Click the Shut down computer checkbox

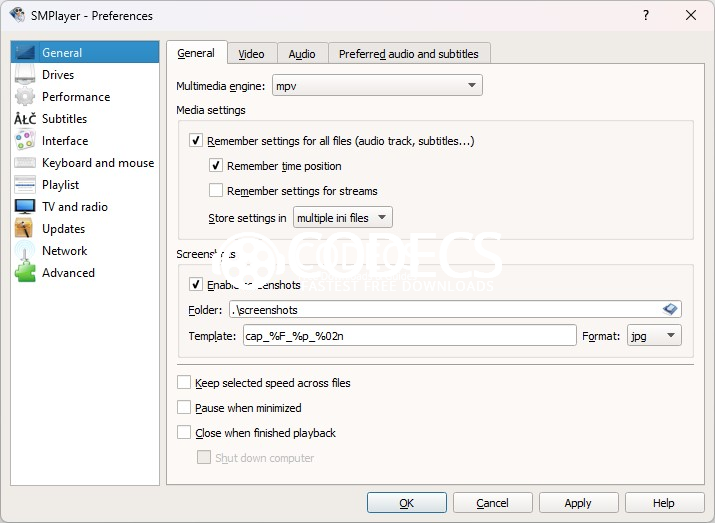coord(204,457)
